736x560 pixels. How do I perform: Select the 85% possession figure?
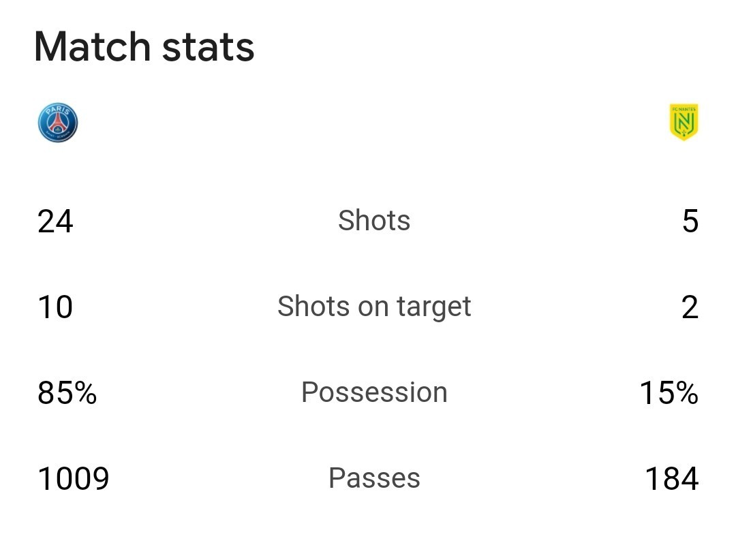[67, 393]
